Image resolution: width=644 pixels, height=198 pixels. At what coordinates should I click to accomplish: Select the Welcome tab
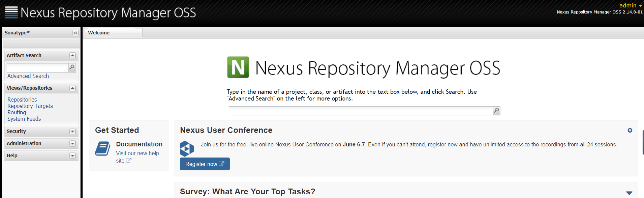[x=99, y=33]
